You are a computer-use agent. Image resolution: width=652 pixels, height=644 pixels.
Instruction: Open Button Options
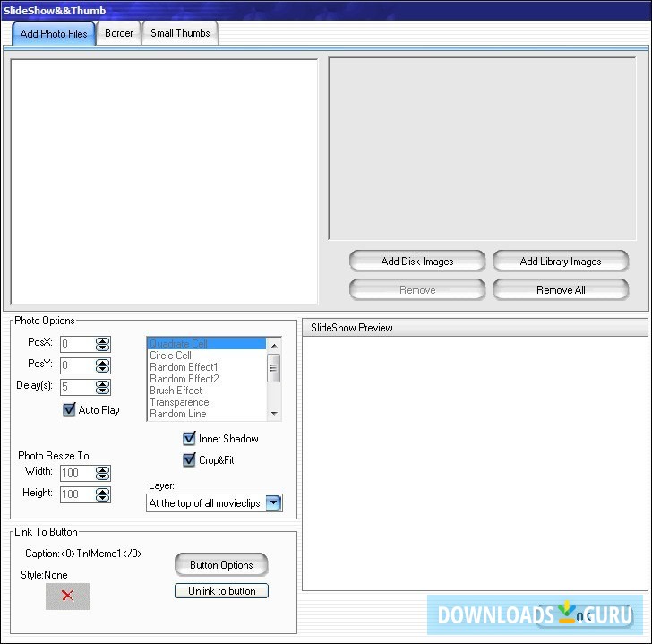pyautogui.click(x=221, y=565)
